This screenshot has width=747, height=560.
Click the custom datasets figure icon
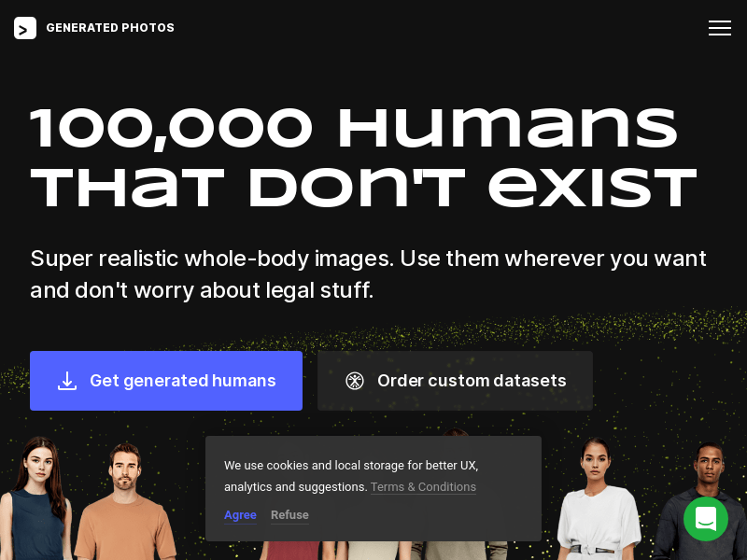[x=355, y=381]
